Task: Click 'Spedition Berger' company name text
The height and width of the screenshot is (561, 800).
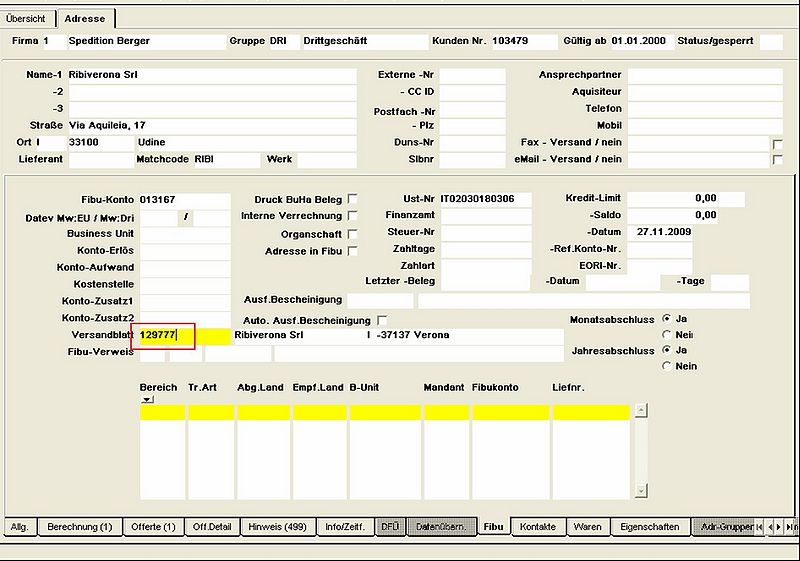Action: coord(109,41)
